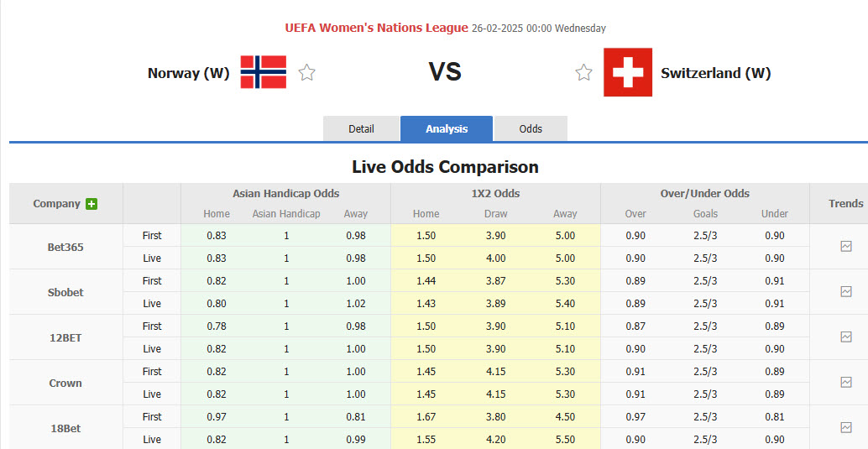Open the Sbobet trends chart icon
Viewport: 868px width, 449px height.
pos(845,292)
